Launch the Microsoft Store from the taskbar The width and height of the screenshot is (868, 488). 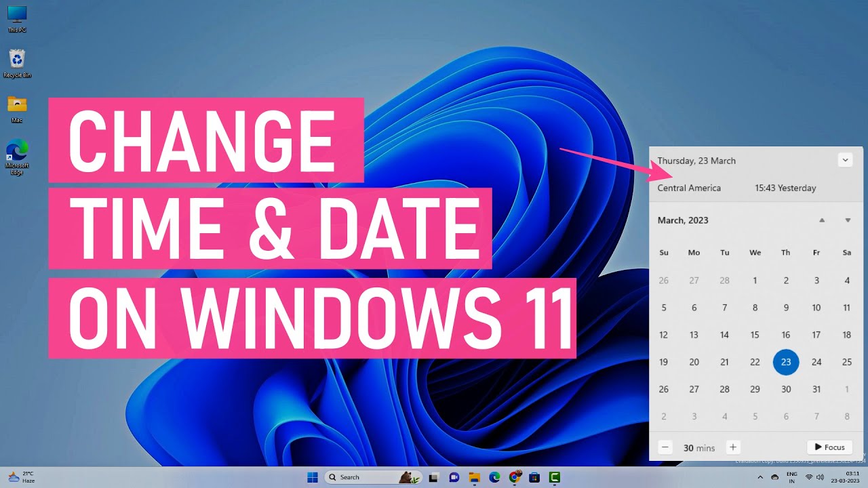tap(534, 477)
